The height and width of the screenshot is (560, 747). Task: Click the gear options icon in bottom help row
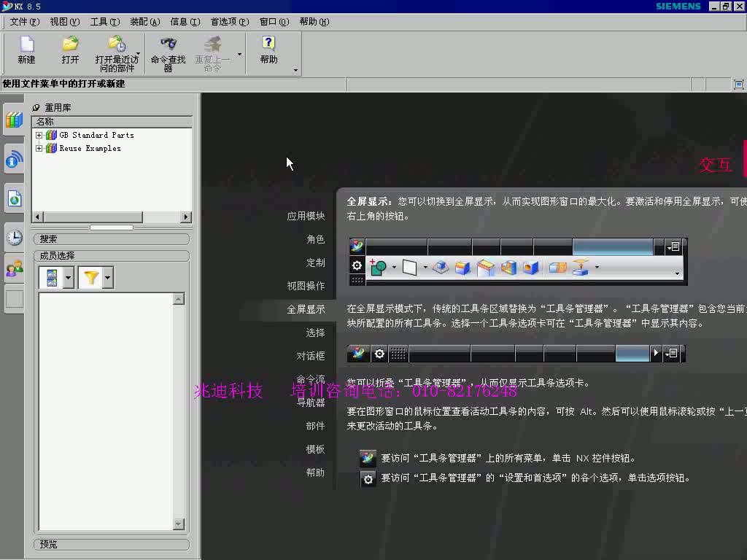pos(368,478)
